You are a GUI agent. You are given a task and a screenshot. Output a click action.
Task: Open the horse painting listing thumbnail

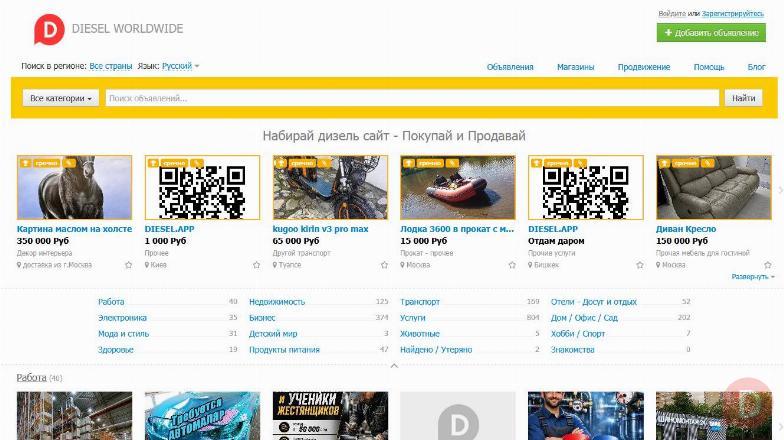[x=74, y=188]
